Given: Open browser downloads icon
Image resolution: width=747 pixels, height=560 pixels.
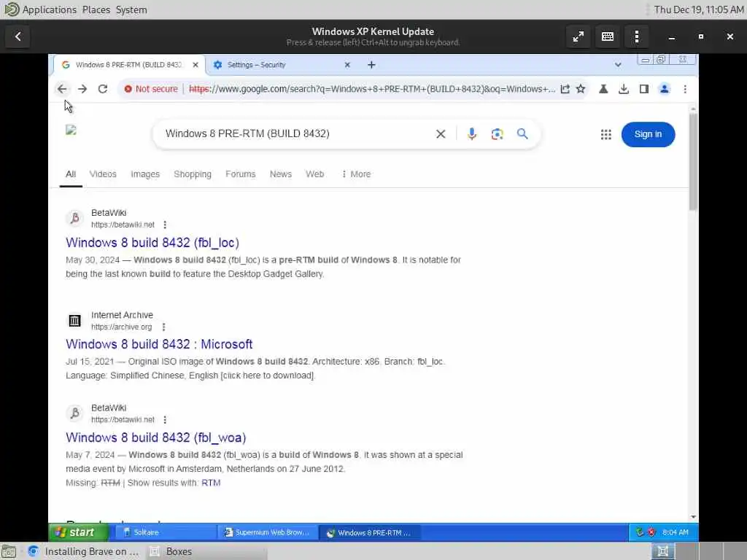Looking at the screenshot, I should [x=624, y=89].
